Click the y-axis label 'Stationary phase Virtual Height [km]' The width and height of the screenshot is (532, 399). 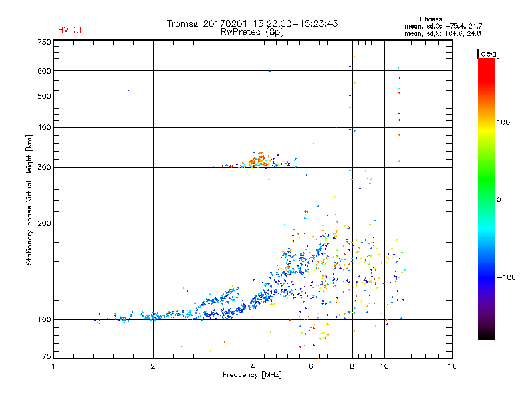[29, 200]
